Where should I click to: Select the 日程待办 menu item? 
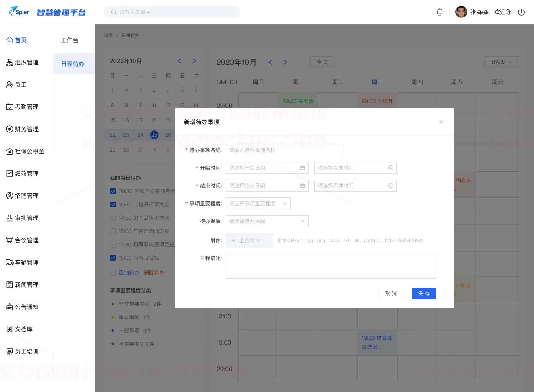pyautogui.click(x=73, y=64)
